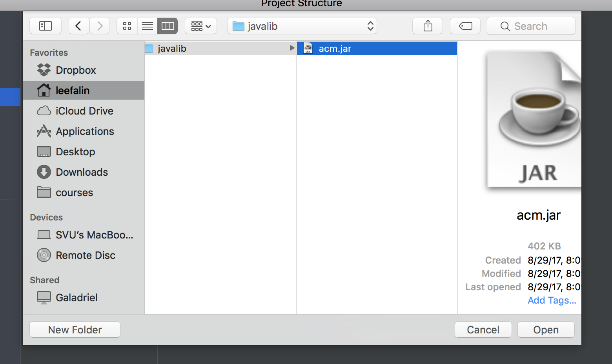Image resolution: width=612 pixels, height=364 pixels.
Task: Select the acm.jar file
Action: point(335,49)
